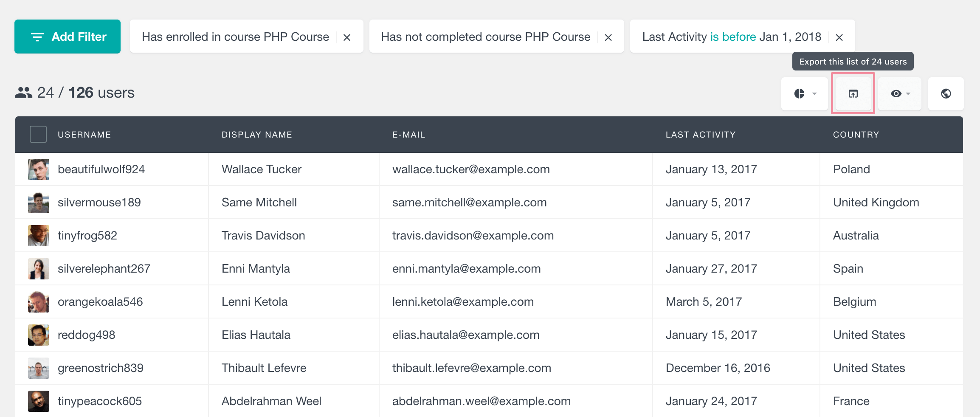Click the globe map view icon
This screenshot has width=980, height=417.
tap(946, 93)
